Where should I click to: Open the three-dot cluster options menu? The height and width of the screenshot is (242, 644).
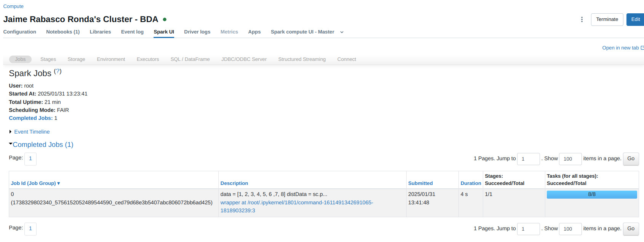click(582, 19)
